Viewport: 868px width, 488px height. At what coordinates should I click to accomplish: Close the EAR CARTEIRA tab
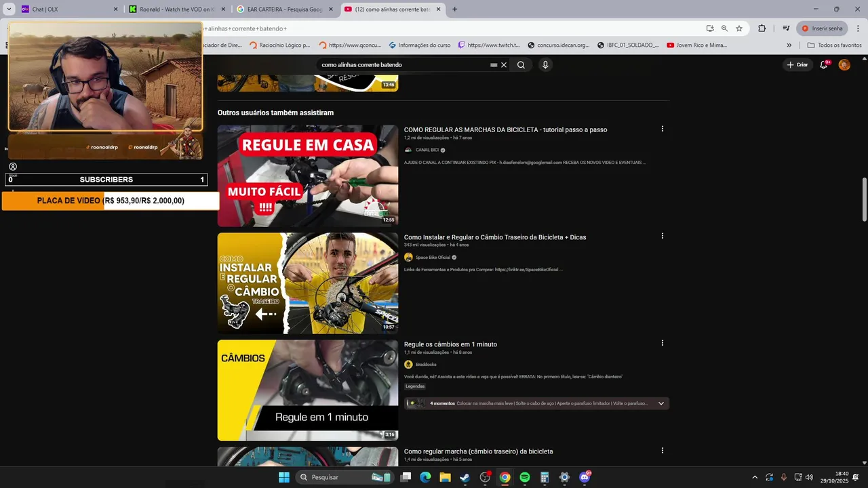(331, 9)
